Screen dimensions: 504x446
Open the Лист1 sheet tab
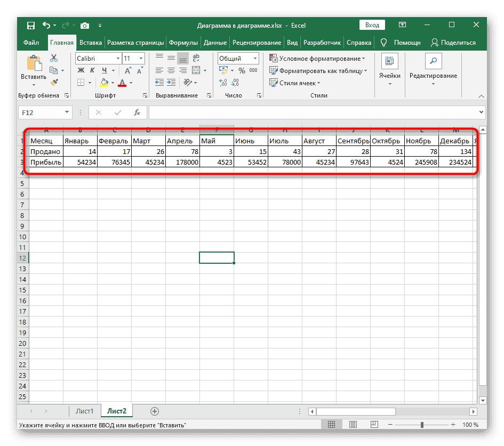84,411
